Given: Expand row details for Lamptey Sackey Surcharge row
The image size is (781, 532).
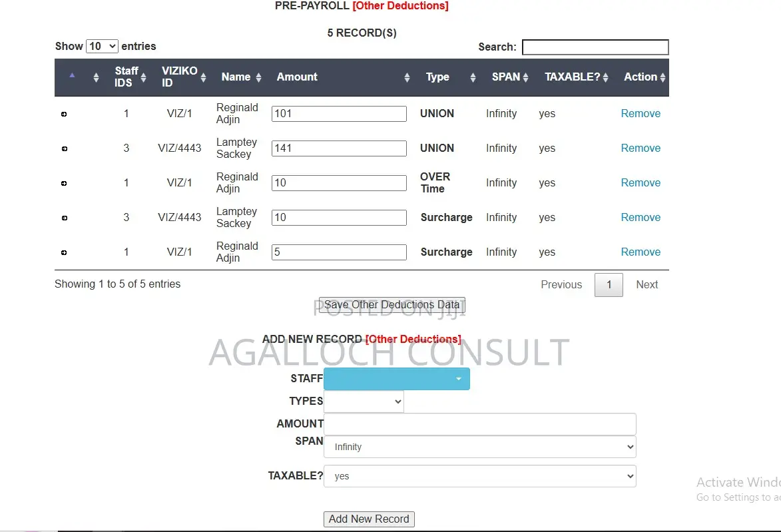Looking at the screenshot, I should point(65,218).
